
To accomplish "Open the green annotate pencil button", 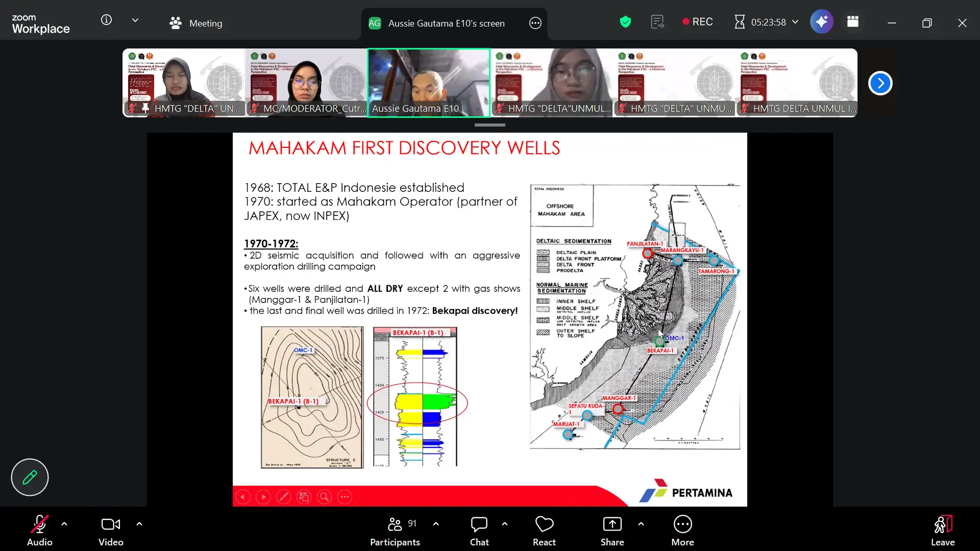I will 30,478.
